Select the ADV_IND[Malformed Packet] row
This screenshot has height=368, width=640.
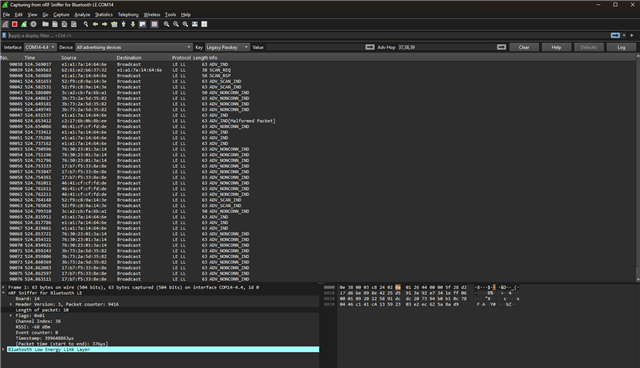(x=318, y=121)
